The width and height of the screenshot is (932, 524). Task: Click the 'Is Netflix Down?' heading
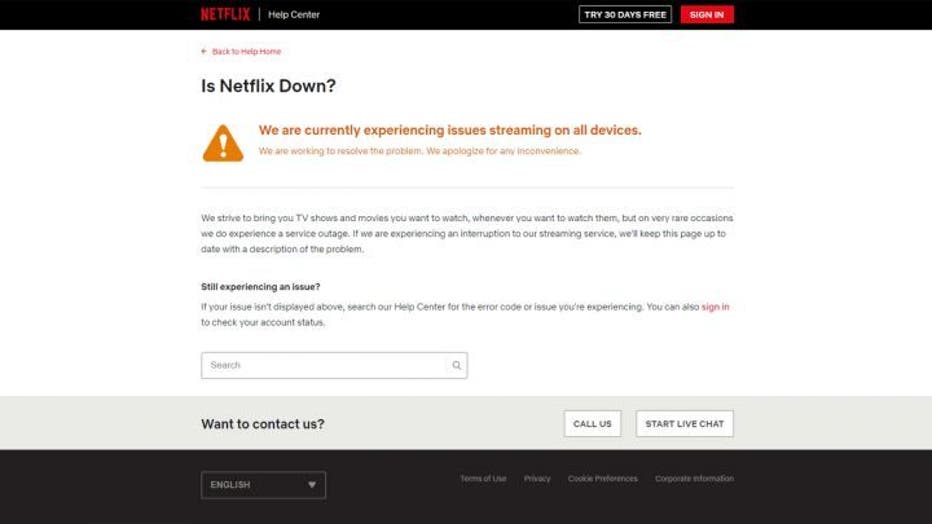[x=268, y=86]
